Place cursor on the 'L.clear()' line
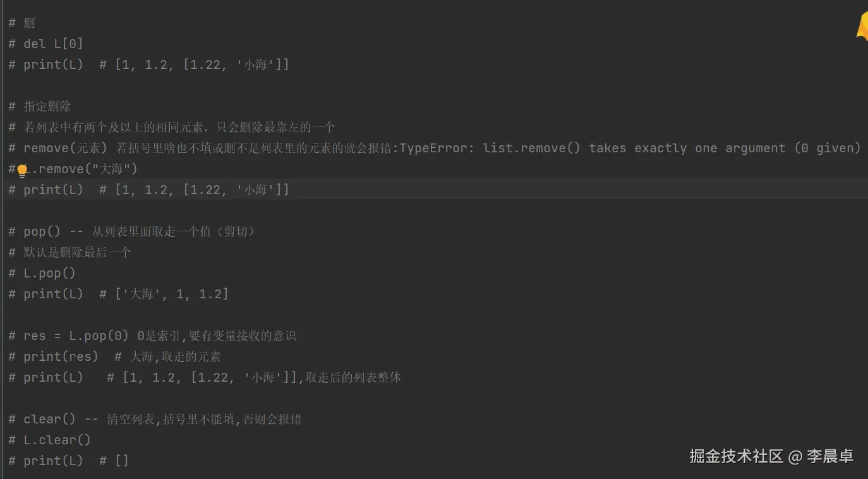 tap(57, 440)
